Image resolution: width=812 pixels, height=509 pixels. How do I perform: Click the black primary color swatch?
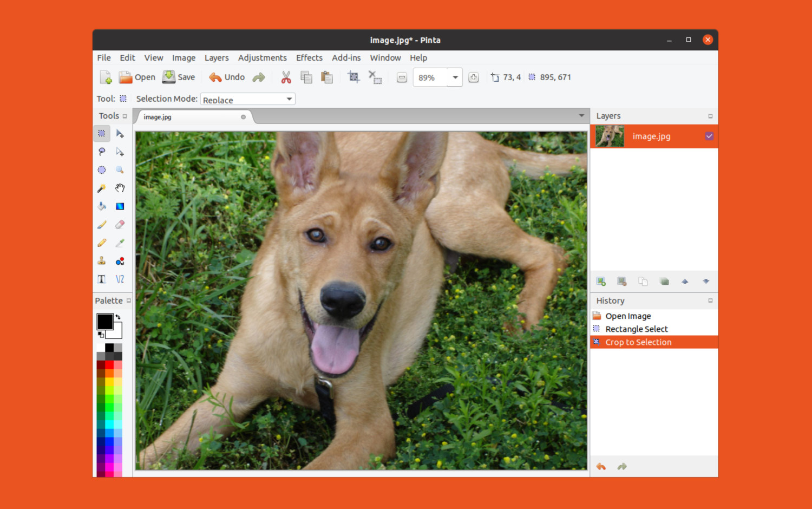[104, 321]
